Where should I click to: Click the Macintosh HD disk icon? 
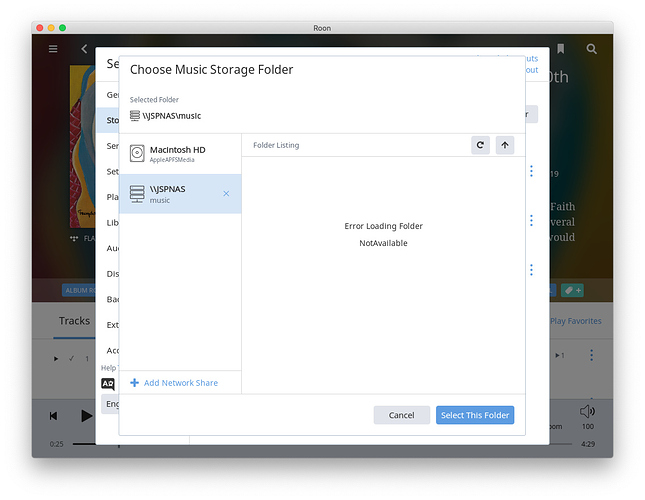coord(137,153)
